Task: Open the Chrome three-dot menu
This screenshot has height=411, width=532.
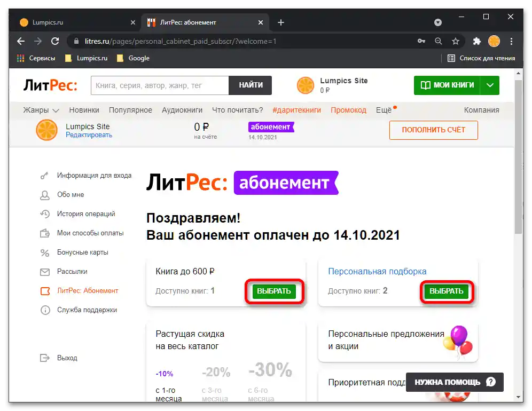Action: (511, 42)
